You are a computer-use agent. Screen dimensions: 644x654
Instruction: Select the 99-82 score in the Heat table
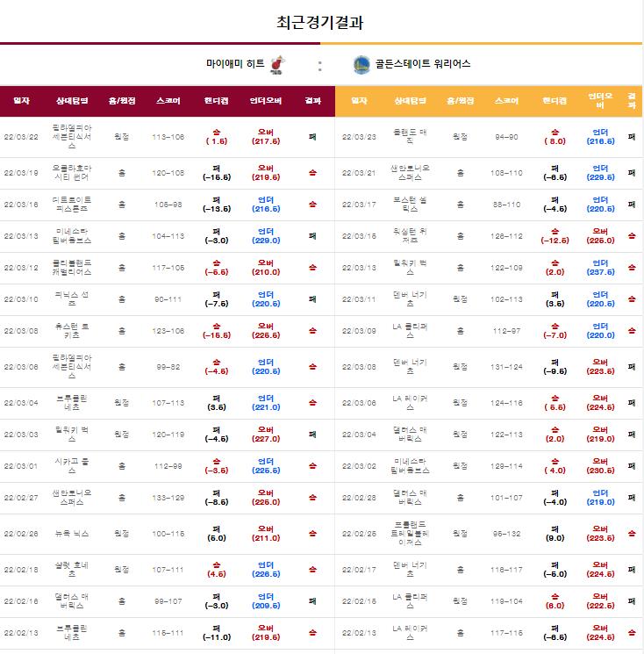(x=168, y=367)
